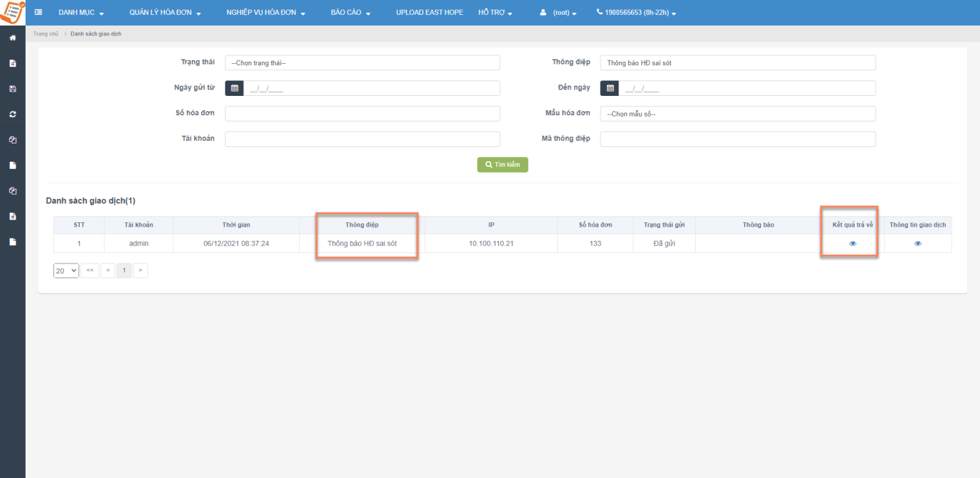
Task: Focus the Số hóa đơn input field
Action: [x=362, y=114]
